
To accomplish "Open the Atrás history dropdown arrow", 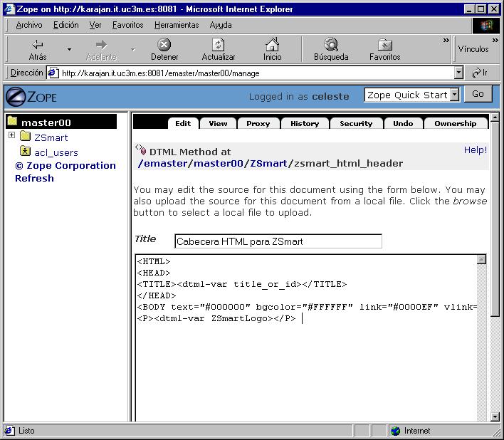I will pyautogui.click(x=69, y=50).
